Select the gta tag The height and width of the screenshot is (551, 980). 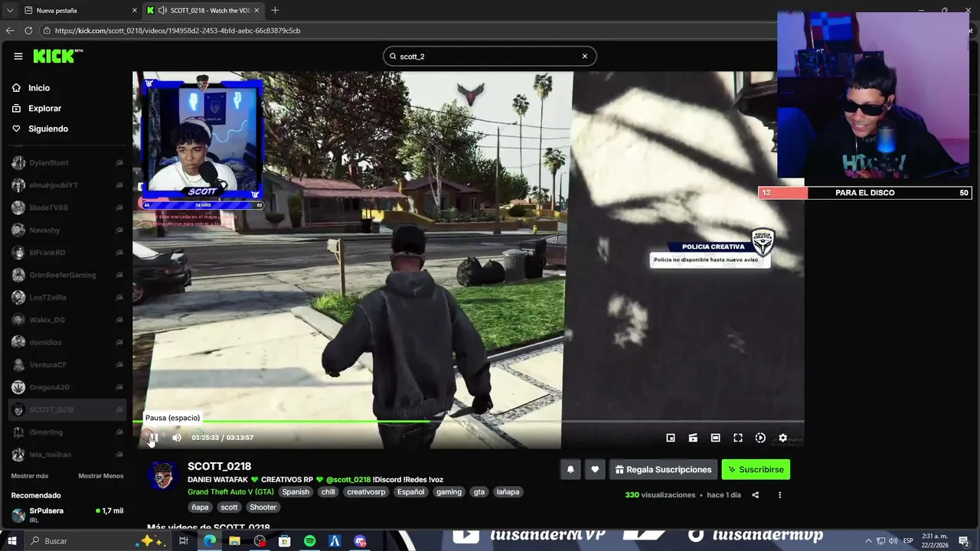479,492
